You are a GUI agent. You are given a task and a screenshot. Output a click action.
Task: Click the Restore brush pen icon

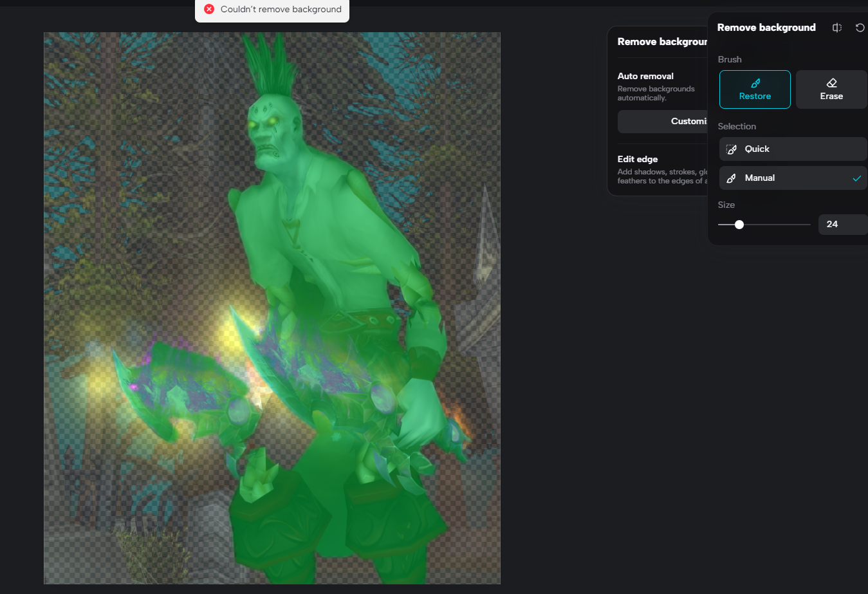tap(755, 83)
